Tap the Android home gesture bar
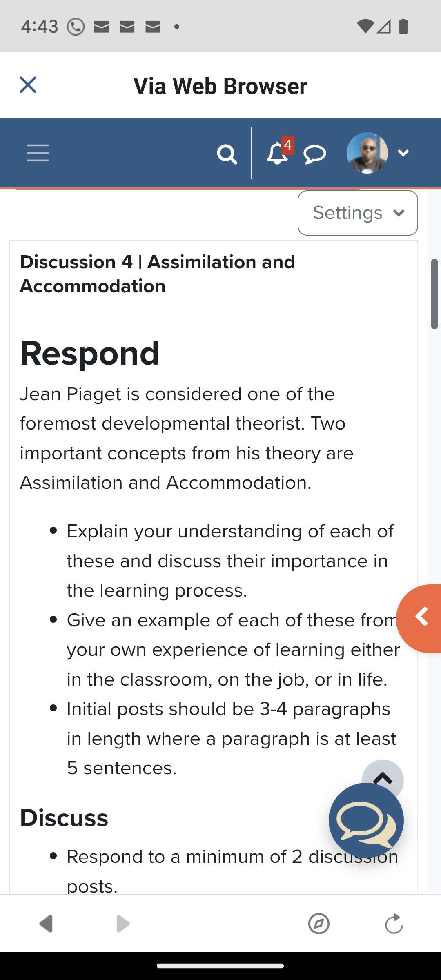Viewport: 441px width, 980px height. (x=220, y=966)
